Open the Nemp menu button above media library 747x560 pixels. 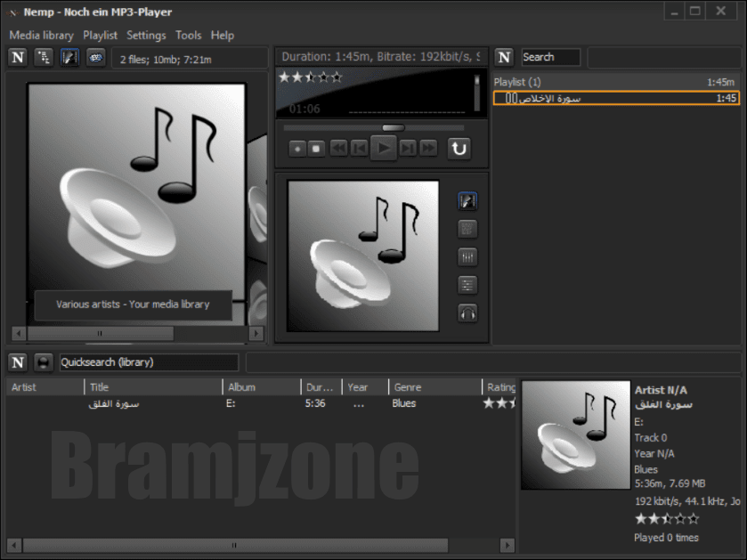pyautogui.click(x=18, y=58)
